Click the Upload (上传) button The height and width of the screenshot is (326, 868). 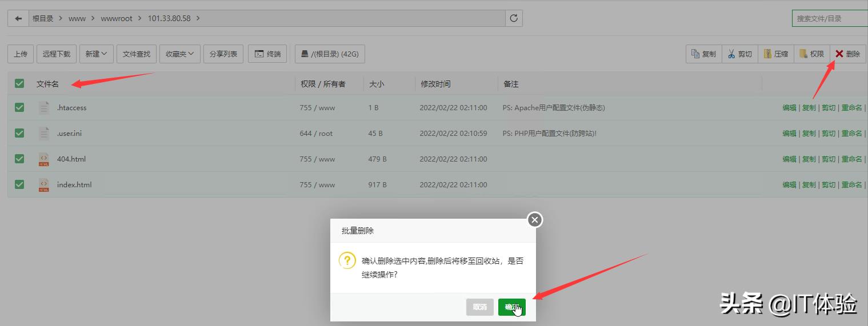[x=21, y=54]
